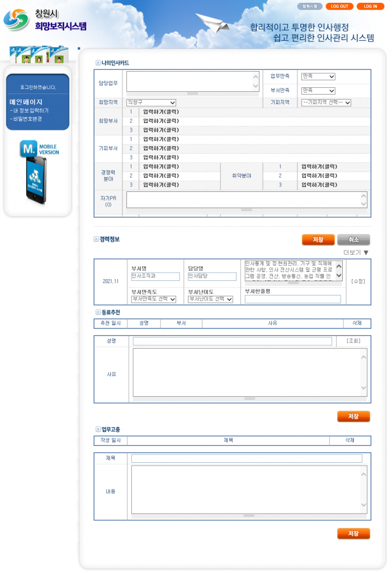Click the 창원시 희망보직시스템 logo
This screenshot has height=573, width=392.
(x=45, y=20)
